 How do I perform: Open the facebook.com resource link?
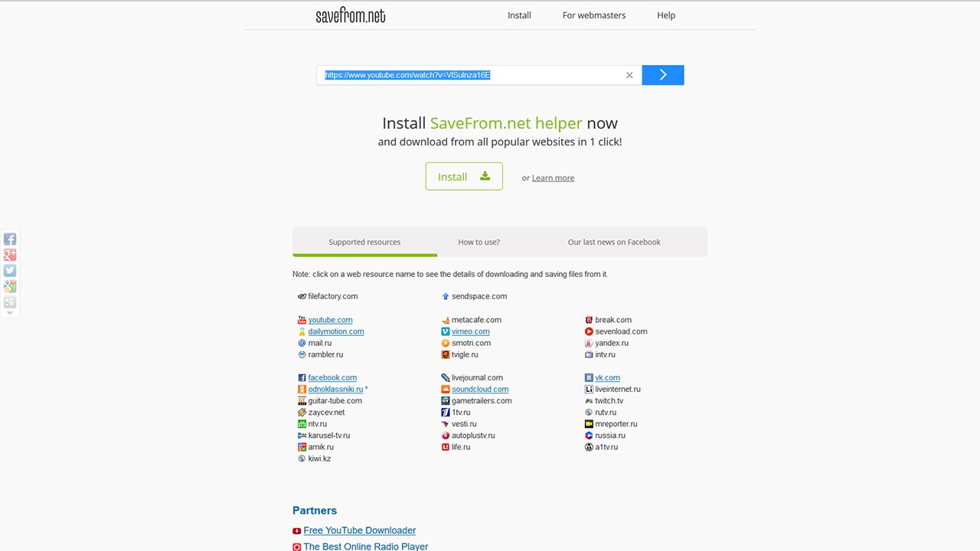pos(332,377)
